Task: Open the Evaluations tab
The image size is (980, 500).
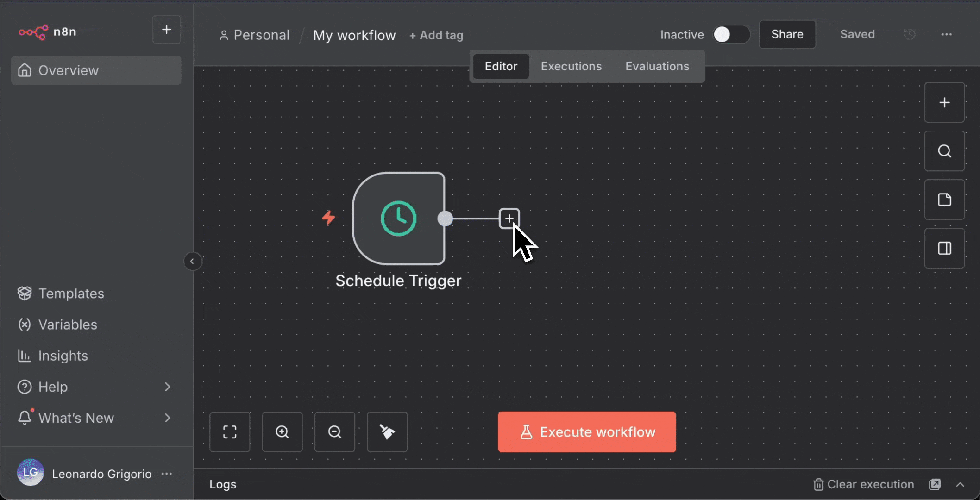Action: (657, 66)
